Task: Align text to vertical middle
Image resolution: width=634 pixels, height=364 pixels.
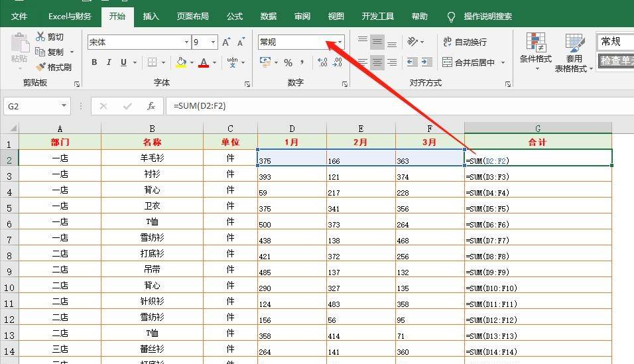Action: (x=377, y=42)
